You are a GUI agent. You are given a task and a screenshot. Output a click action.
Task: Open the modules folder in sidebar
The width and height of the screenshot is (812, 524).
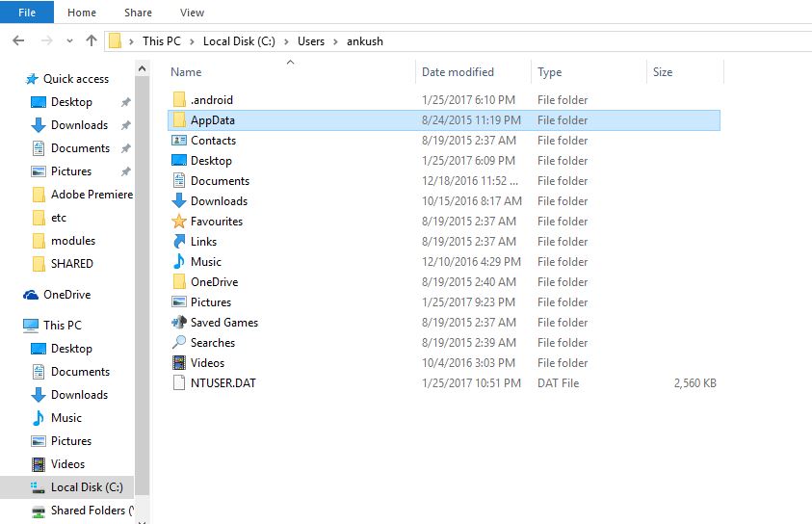point(73,241)
